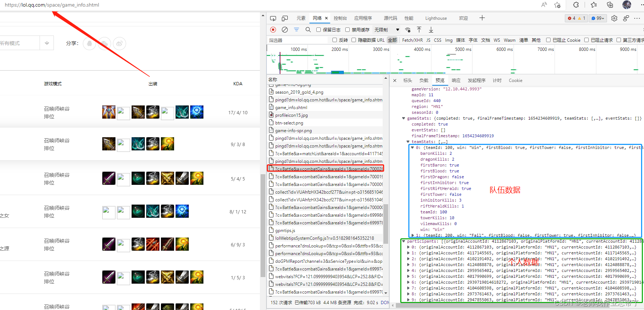This screenshot has height=310, width=644.
Task: Add a new DevTools tool with plus icon
Action: click(482, 18)
